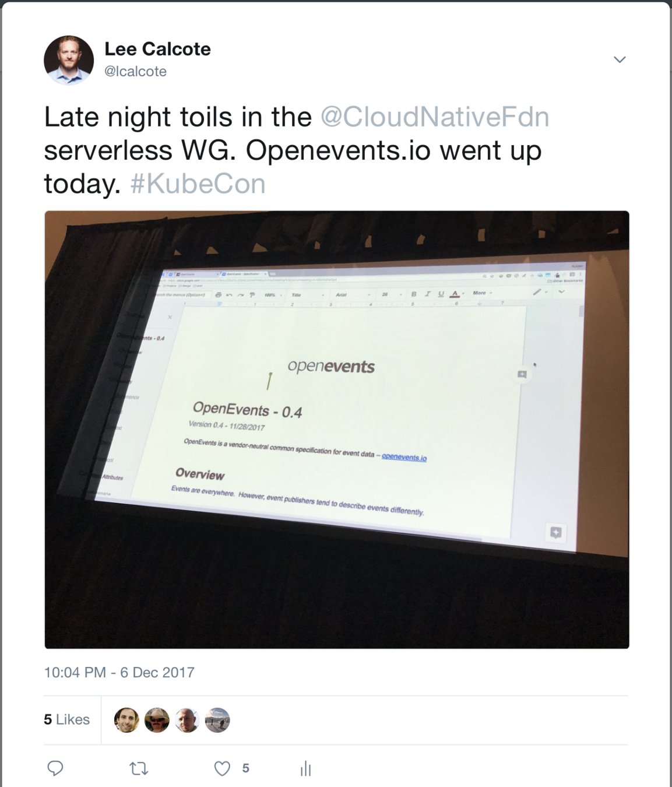This screenshot has height=787, width=672.
Task: Open the #KubeCon hashtag
Action: [198, 184]
